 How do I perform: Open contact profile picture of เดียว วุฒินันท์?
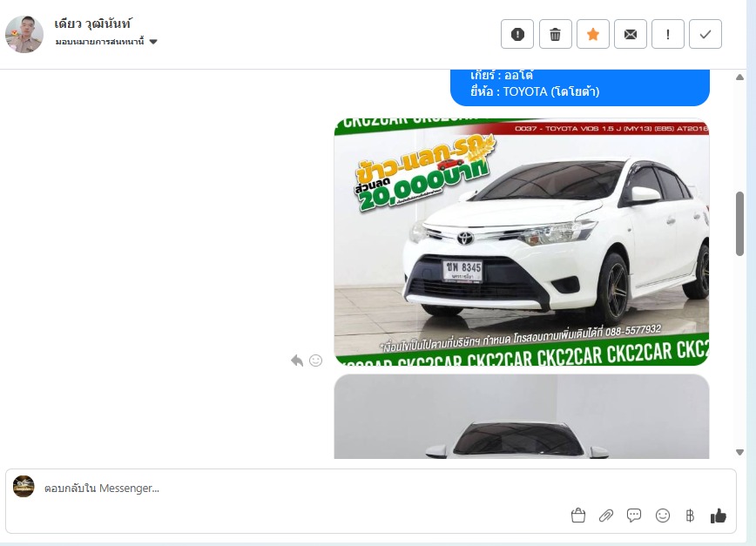click(x=24, y=34)
